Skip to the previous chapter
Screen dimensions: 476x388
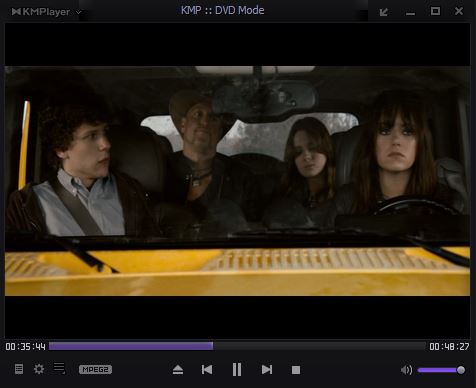(x=207, y=370)
